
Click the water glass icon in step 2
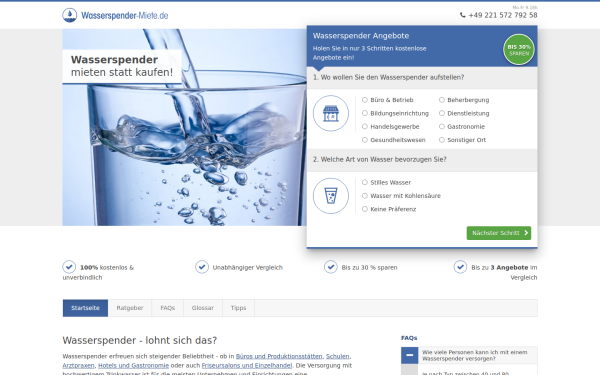331,196
